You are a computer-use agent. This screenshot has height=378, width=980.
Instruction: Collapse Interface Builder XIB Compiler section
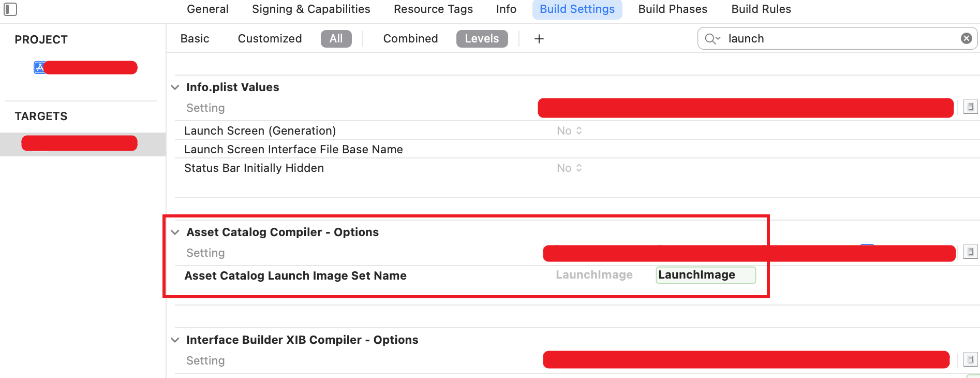[x=175, y=340]
